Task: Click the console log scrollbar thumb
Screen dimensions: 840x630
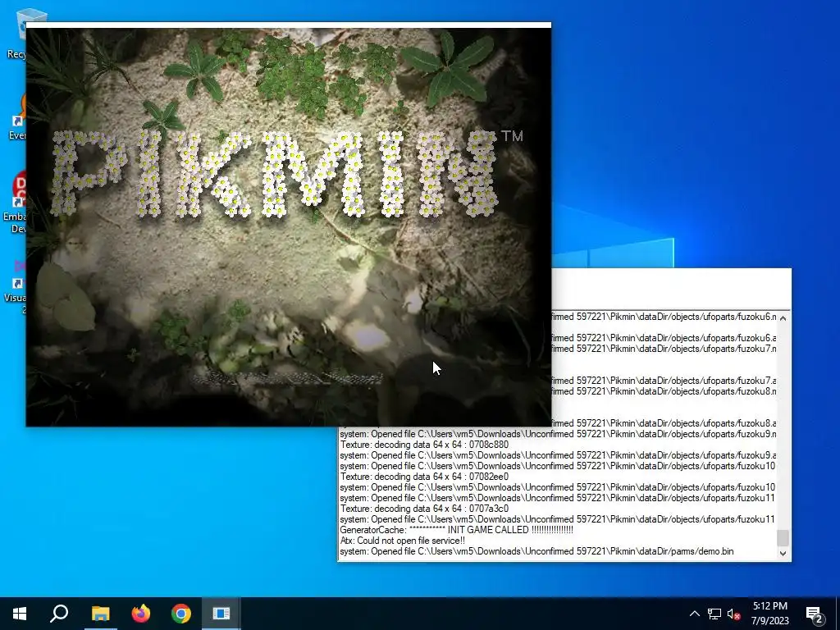Action: coord(783,536)
